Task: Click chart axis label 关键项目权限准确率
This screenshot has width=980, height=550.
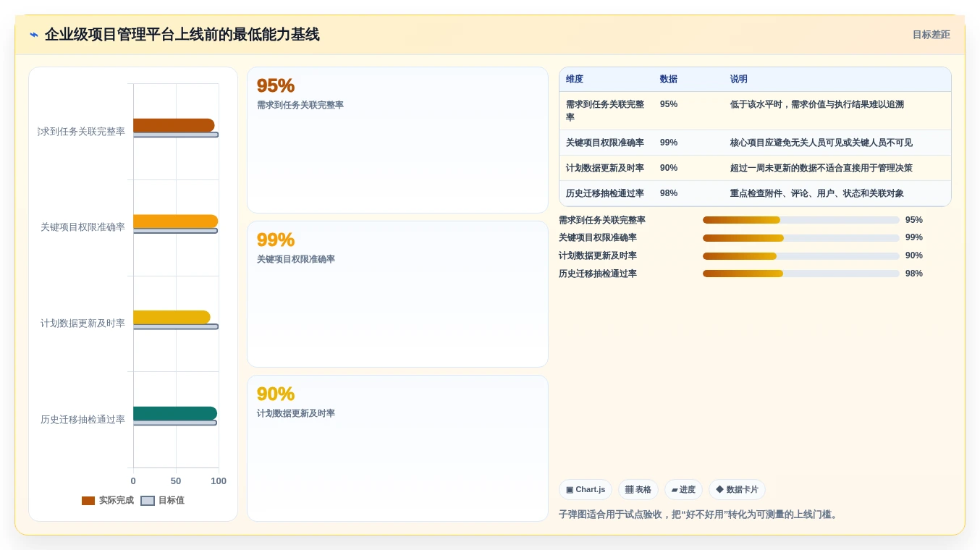Action: [x=83, y=227]
